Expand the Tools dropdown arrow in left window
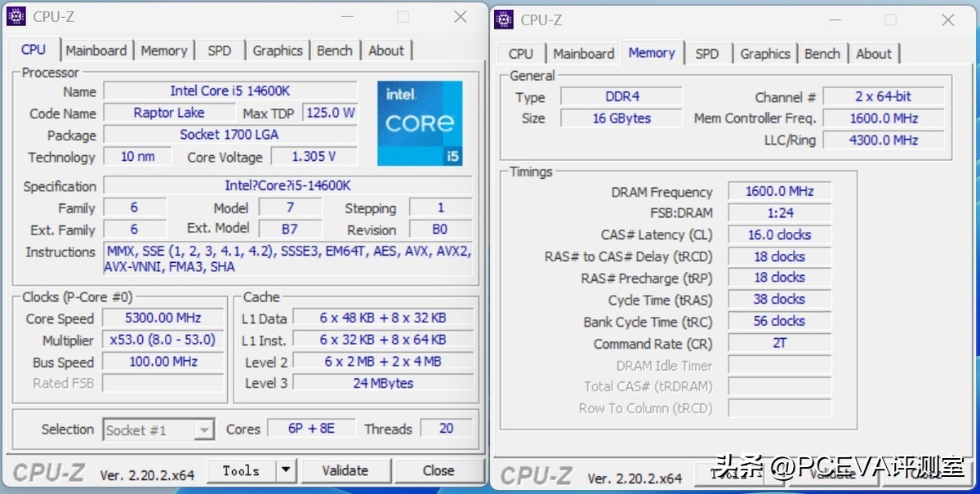980x494 pixels. tap(285, 470)
